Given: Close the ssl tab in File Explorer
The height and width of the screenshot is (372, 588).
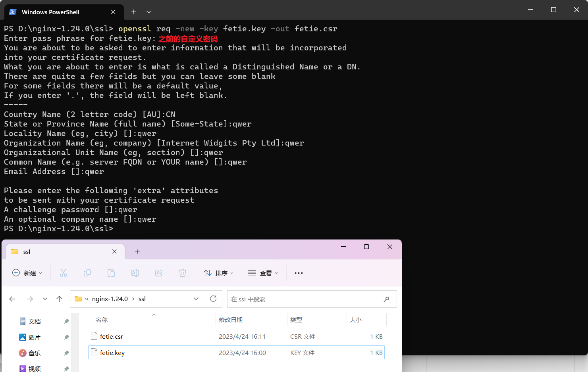Looking at the screenshot, I should (114, 251).
